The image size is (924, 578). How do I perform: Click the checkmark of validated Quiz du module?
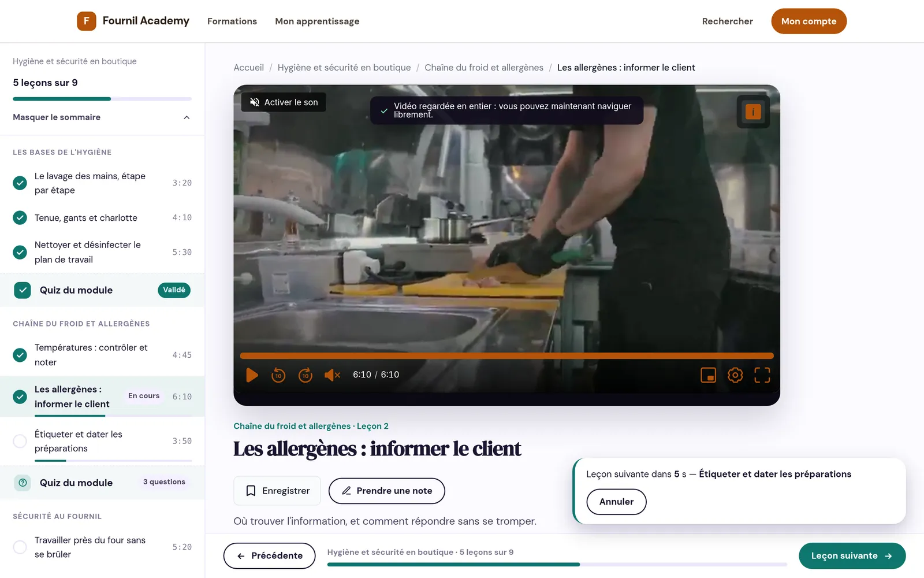point(23,290)
